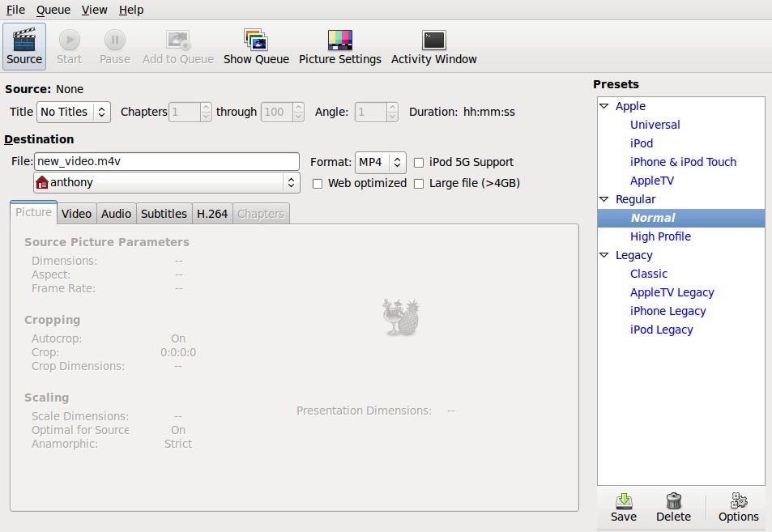Delete the selected preset using trash icon

(673, 501)
